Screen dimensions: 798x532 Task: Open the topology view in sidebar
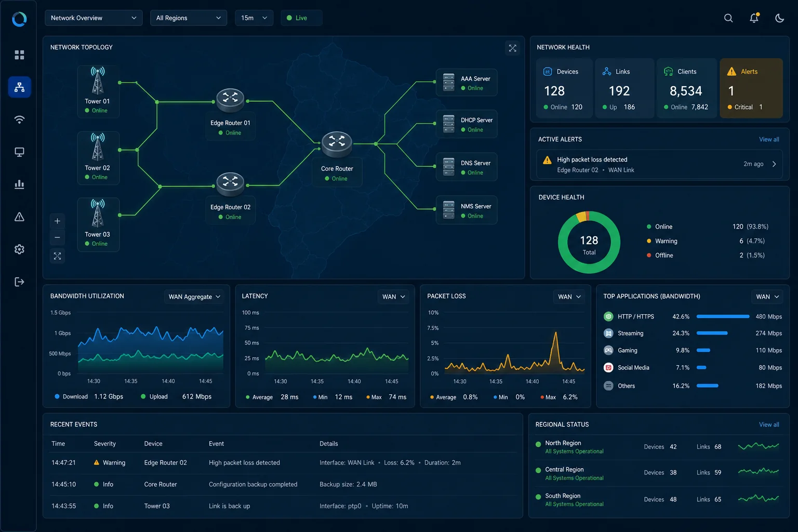pos(20,87)
